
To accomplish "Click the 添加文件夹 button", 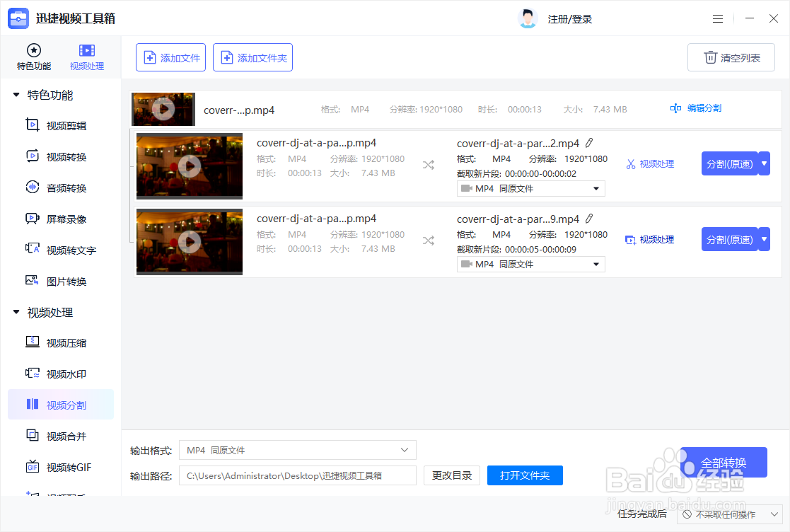I will [x=252, y=57].
